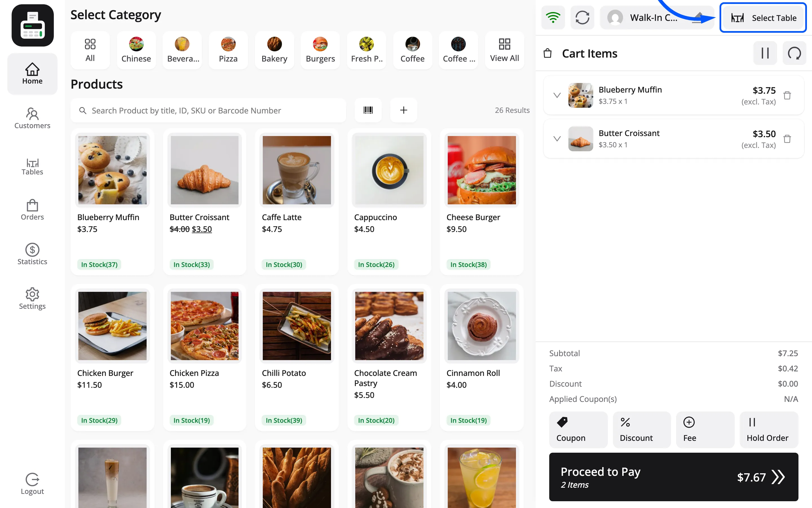Add Butter Croissant product card
This screenshot has height=508, width=812.
[x=205, y=202]
